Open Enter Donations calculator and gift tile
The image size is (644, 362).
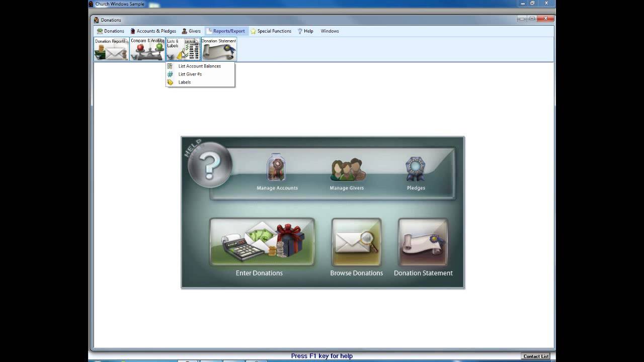pyautogui.click(x=262, y=242)
